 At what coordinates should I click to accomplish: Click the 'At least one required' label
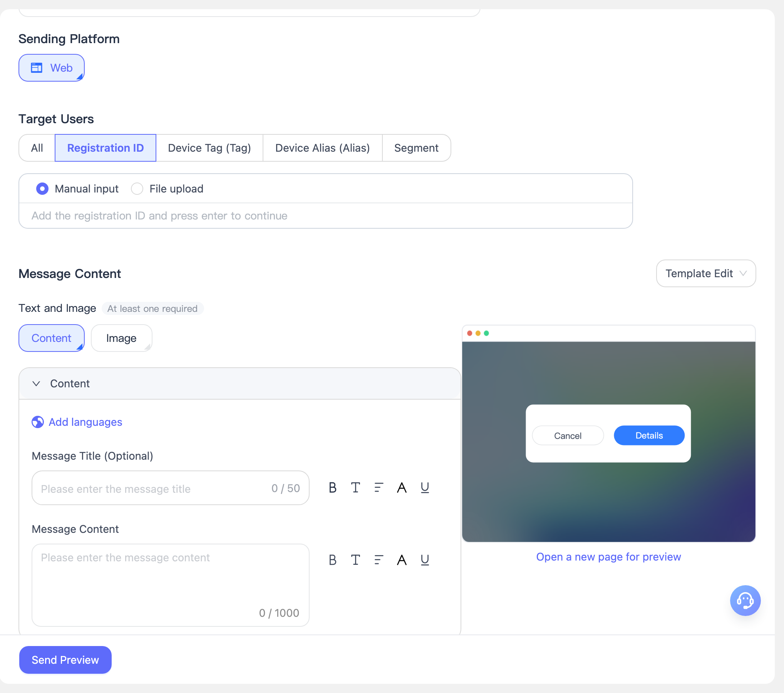(152, 308)
